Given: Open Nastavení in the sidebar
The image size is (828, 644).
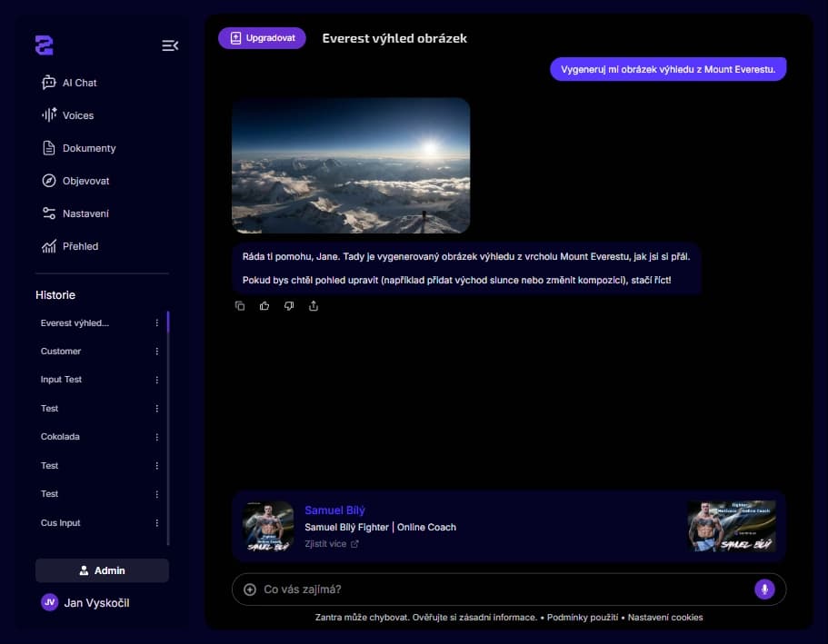Looking at the screenshot, I should point(84,213).
